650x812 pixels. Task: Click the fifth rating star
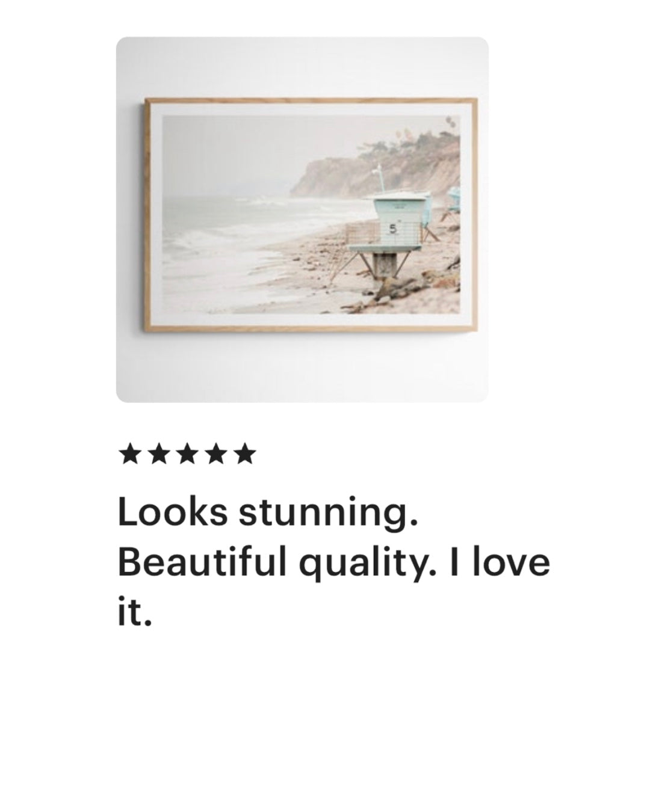coord(244,454)
